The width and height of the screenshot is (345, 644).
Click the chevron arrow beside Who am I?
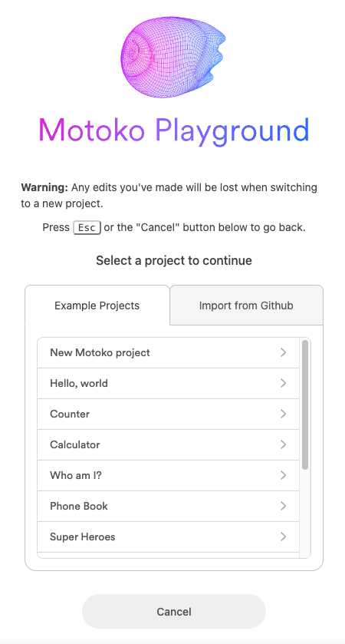pos(283,475)
